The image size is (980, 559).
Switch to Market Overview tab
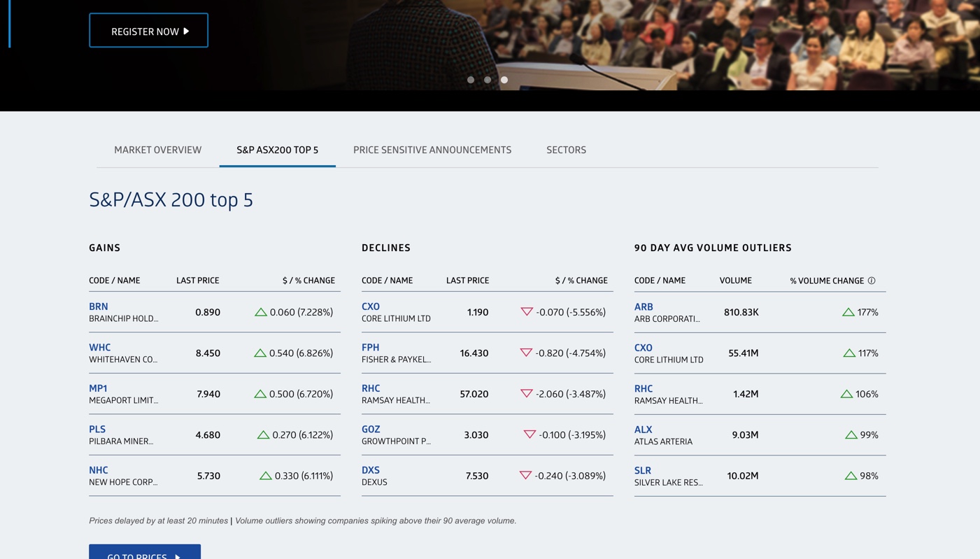(157, 150)
